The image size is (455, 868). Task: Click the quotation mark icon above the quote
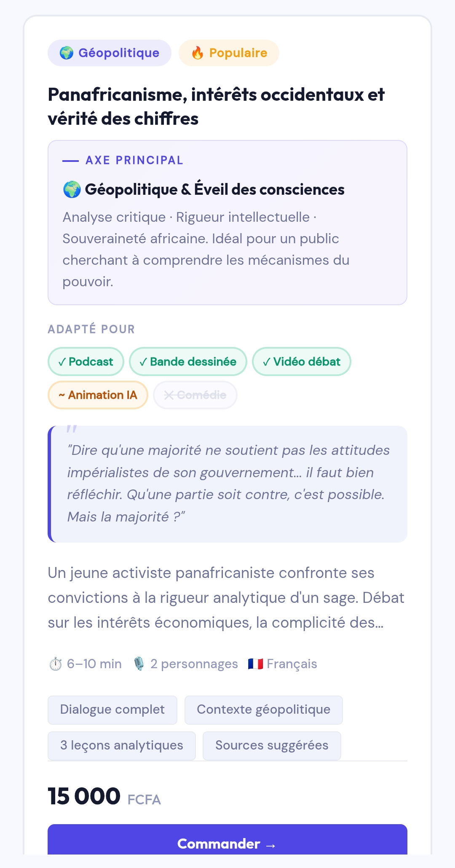(72, 429)
